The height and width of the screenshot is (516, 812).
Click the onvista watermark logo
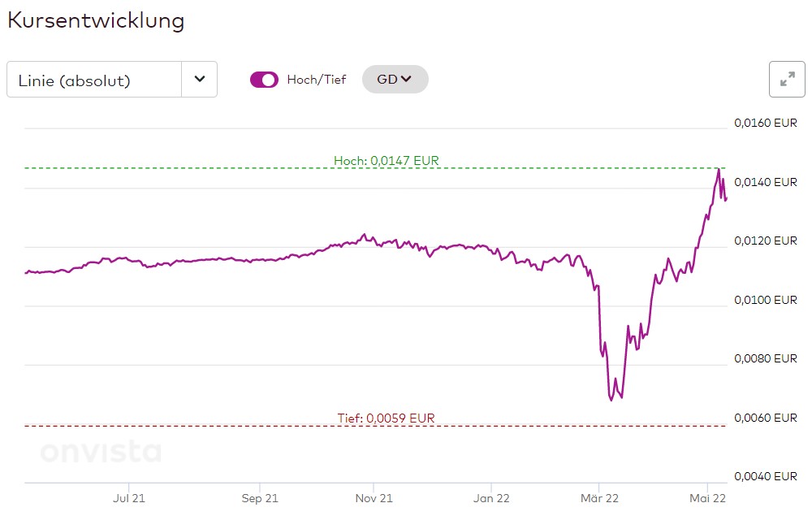pos(101,452)
